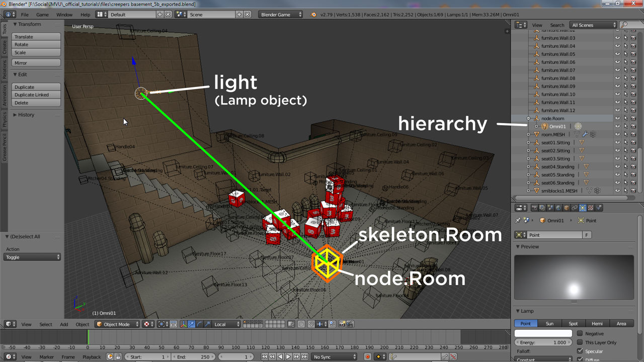Open the Texture properties tab
The height and width of the screenshot is (362, 644).
point(591,207)
